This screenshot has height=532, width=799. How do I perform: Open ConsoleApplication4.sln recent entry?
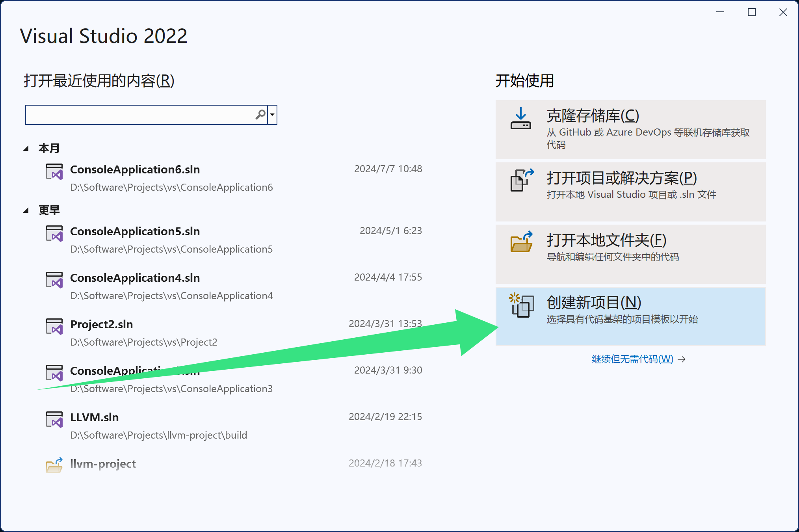(x=135, y=278)
